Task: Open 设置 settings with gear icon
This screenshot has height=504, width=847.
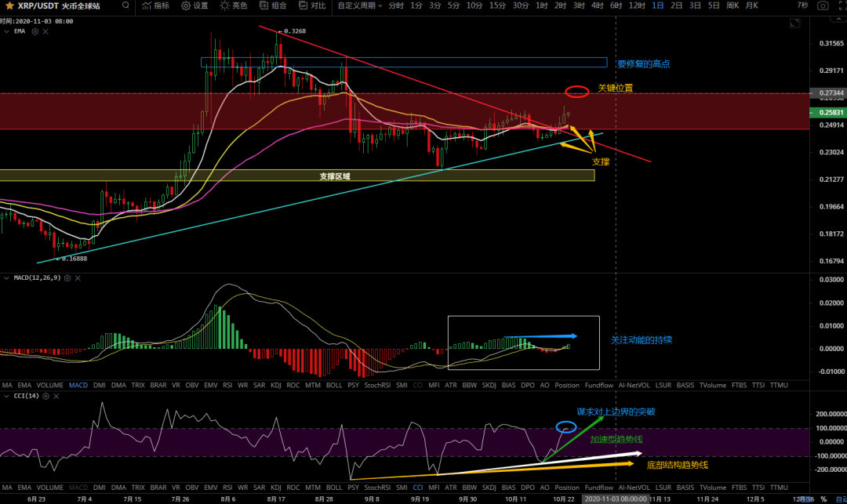Action: pyautogui.click(x=194, y=5)
